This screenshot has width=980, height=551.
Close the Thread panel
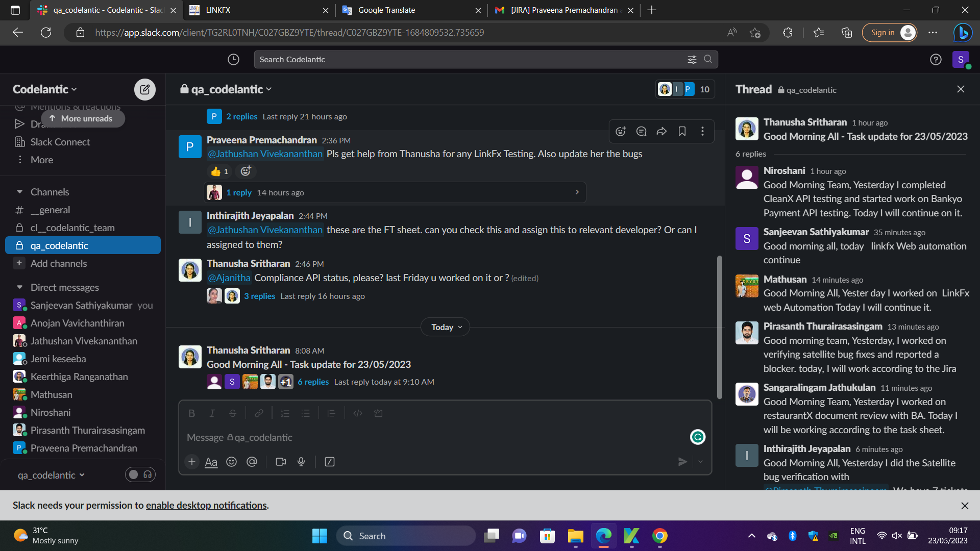pos(961,89)
